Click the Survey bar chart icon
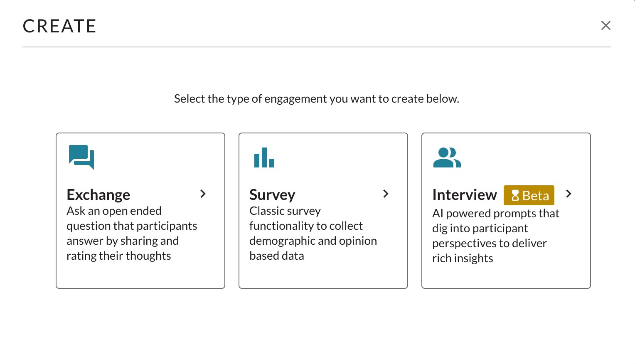Screen dimensions: 635x364 point(264,157)
